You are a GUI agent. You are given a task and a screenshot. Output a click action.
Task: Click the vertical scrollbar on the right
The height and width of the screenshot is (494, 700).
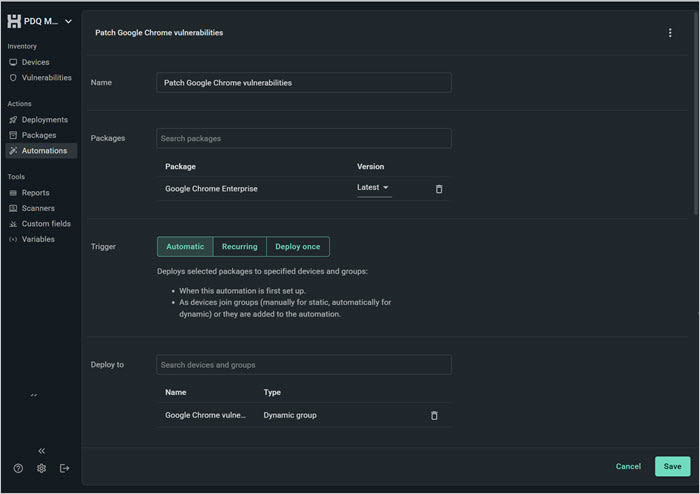pos(696,112)
